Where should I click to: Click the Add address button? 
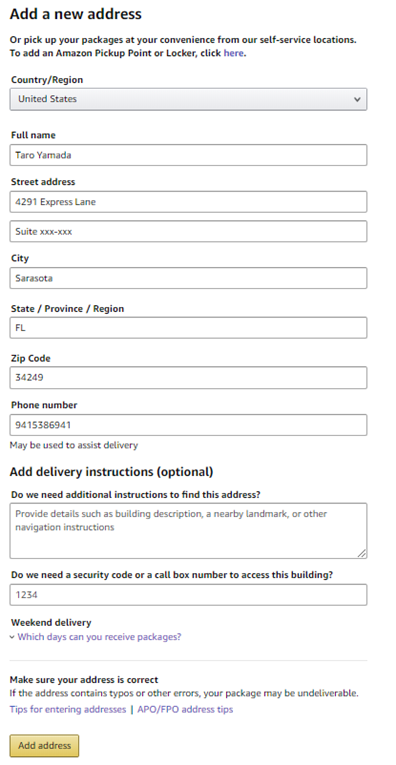[44, 745]
